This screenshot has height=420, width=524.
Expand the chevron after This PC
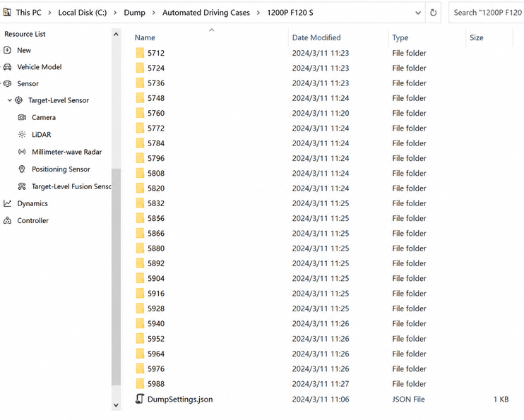tap(49, 13)
